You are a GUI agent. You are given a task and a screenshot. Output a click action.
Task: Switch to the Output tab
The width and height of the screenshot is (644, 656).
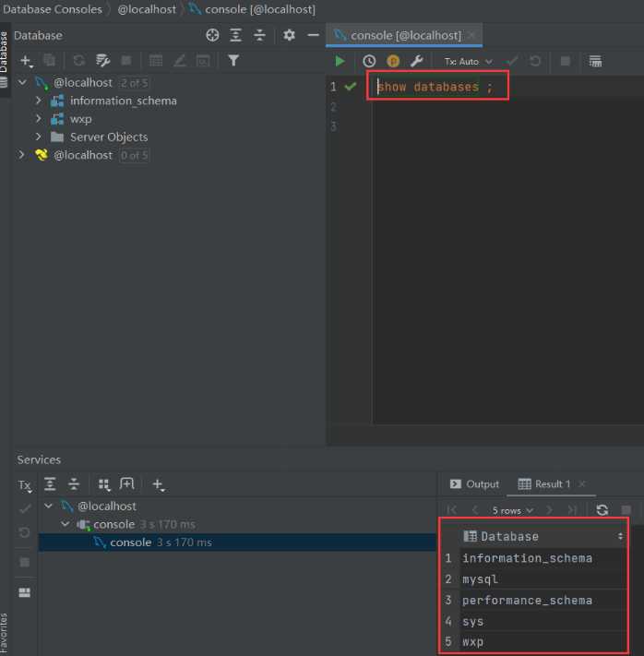click(474, 484)
